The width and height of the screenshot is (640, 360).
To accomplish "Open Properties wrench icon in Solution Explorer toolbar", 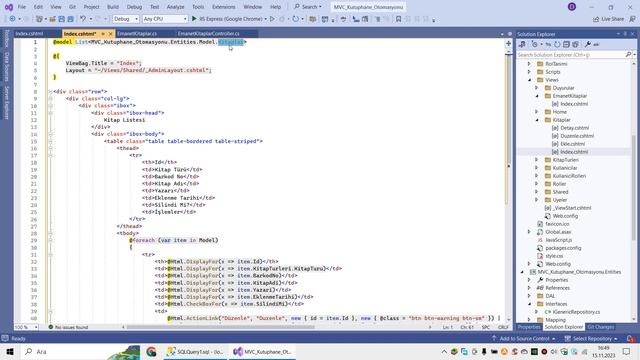I will coord(587,44).
